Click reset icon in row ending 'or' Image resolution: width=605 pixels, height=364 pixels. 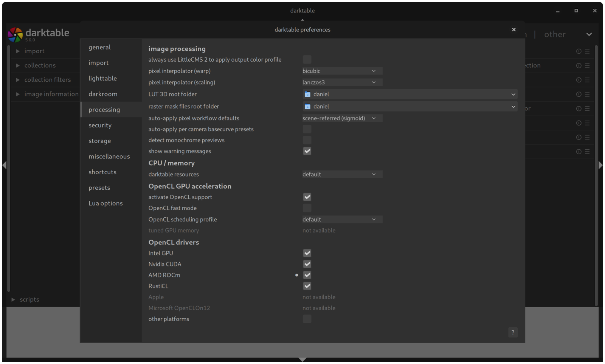click(x=579, y=108)
